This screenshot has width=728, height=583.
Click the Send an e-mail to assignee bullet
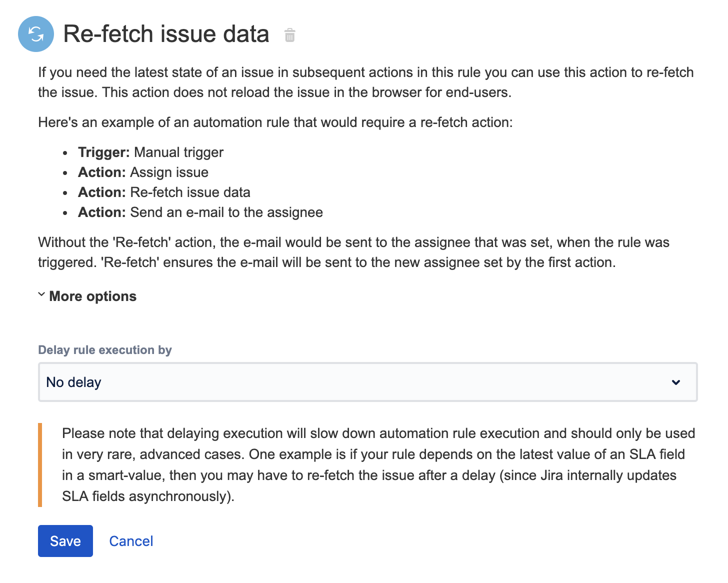click(200, 212)
